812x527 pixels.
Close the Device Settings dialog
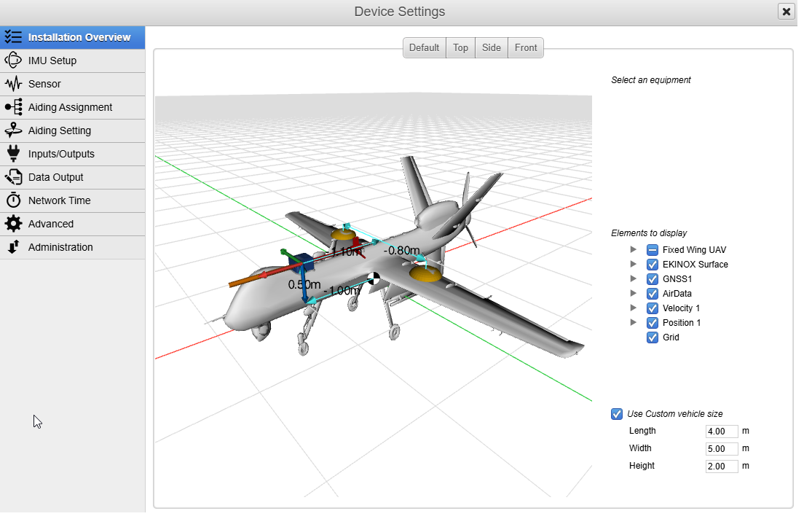(786, 12)
